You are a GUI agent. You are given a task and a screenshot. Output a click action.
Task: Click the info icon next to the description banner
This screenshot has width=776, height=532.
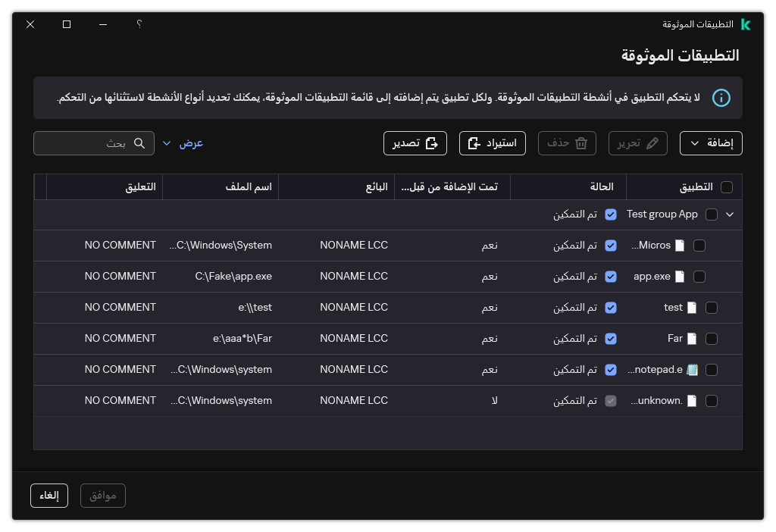[721, 98]
